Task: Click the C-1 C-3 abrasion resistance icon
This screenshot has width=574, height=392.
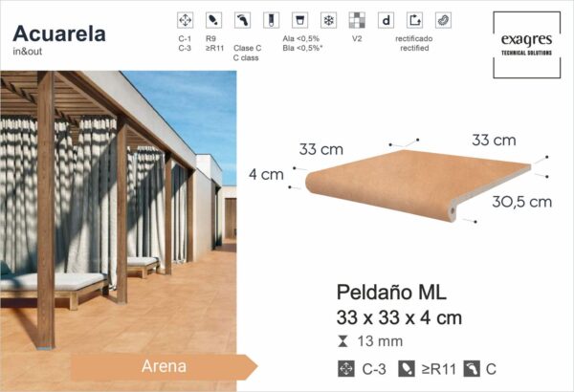Action: click(x=185, y=20)
